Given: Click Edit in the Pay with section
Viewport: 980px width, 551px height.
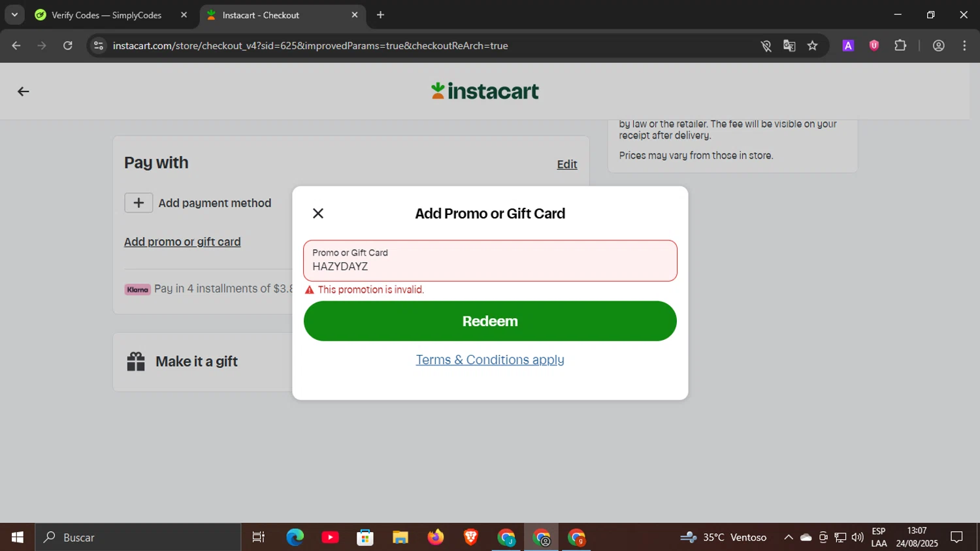Looking at the screenshot, I should [567, 165].
